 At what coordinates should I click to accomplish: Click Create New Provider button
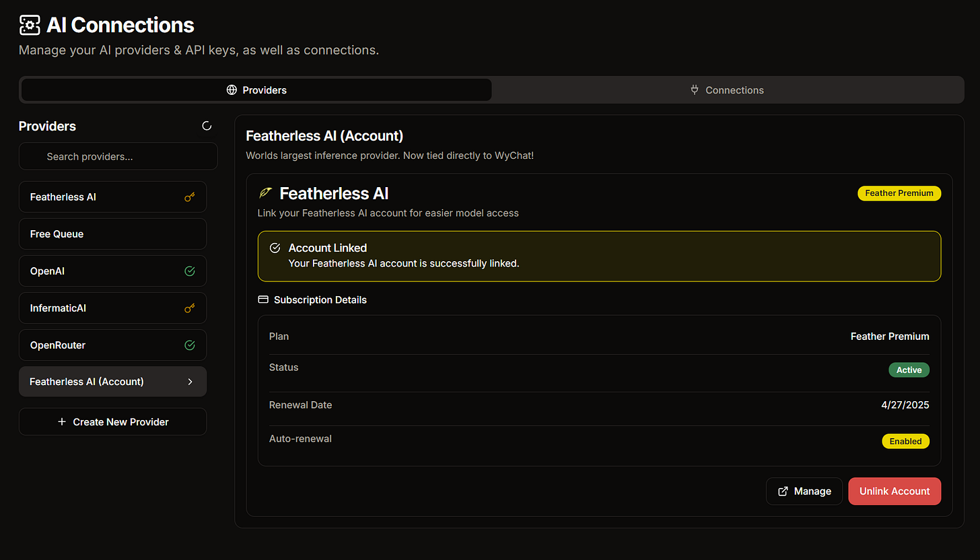click(112, 422)
